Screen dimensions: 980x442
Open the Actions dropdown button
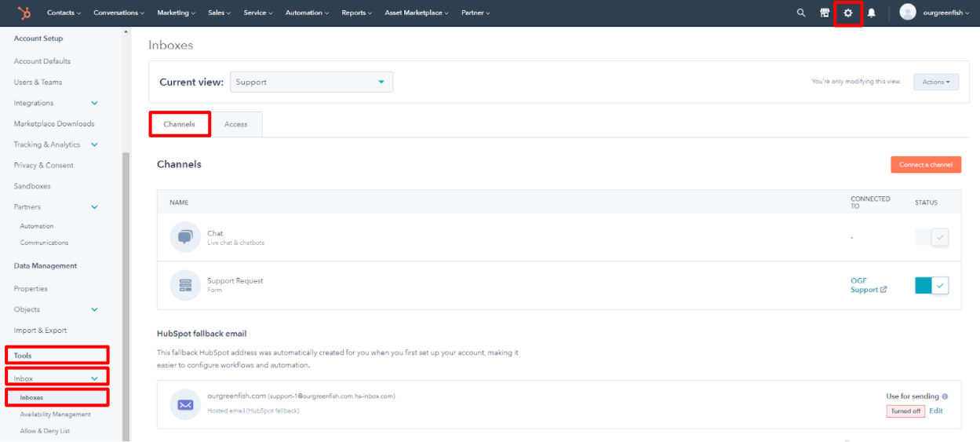coord(936,82)
